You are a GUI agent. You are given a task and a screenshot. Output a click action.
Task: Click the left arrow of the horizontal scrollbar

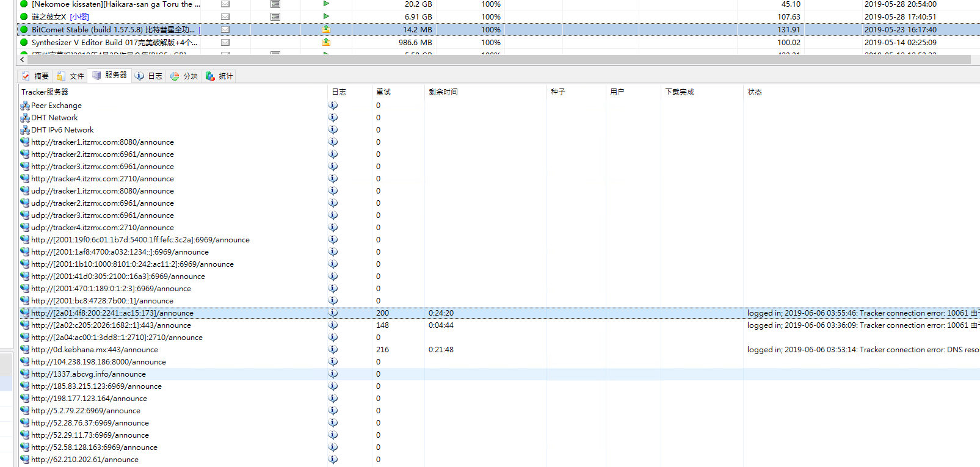coord(23,60)
